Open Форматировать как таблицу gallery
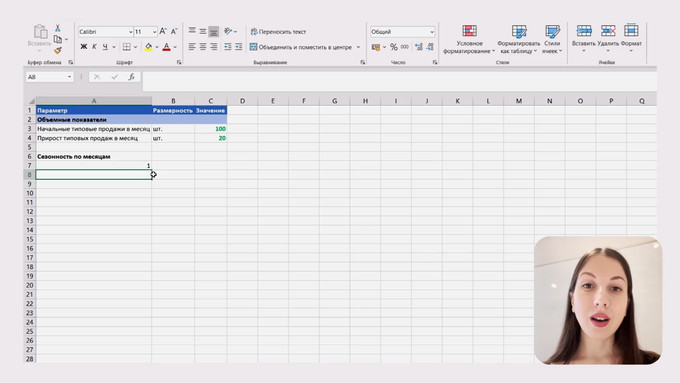 pyautogui.click(x=519, y=39)
